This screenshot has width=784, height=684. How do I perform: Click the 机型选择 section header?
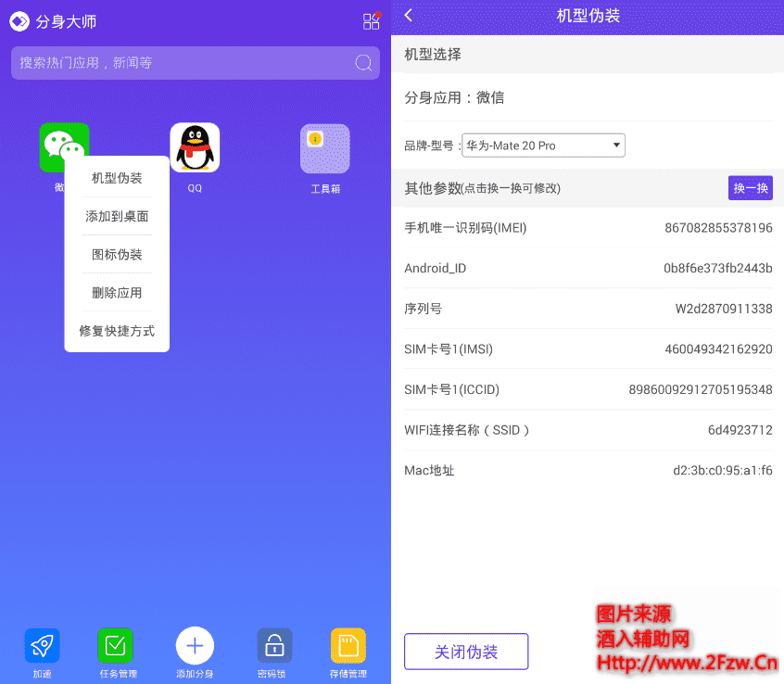click(433, 54)
